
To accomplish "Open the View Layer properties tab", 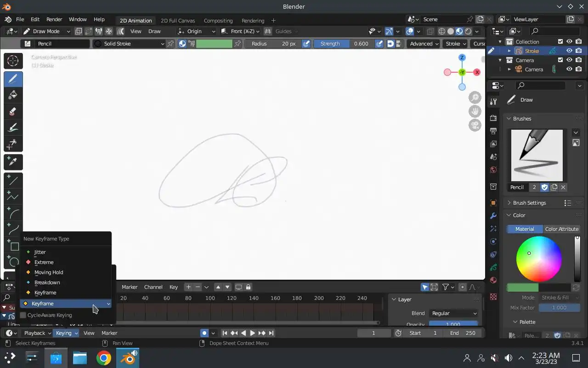I will (x=493, y=144).
